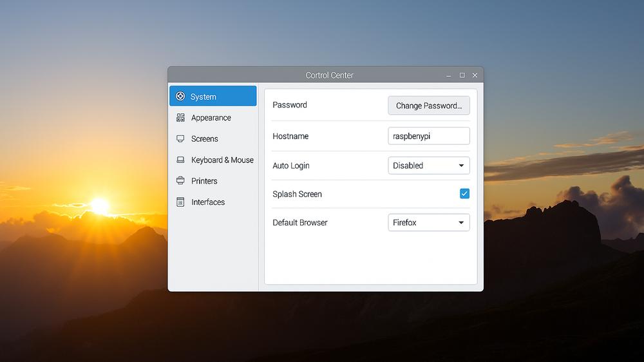Uncheck the Splash Screen checkbox
This screenshot has height=362, width=644.
click(x=464, y=194)
